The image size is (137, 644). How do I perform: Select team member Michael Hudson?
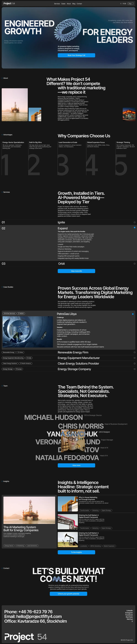[54, 417]
